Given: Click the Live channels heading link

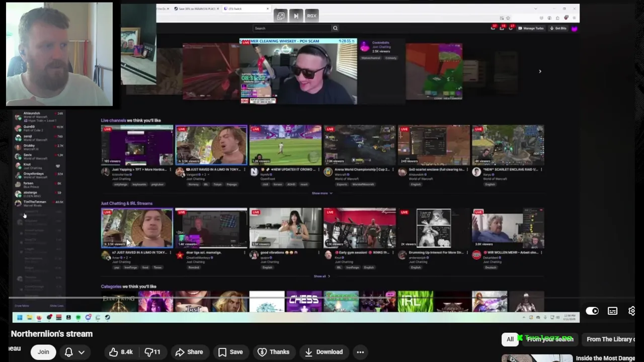Looking at the screenshot, I should 113,120.
